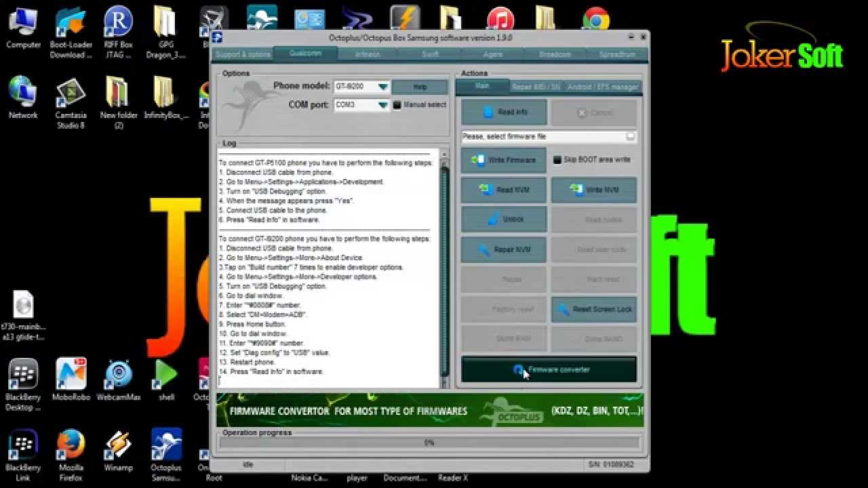The image size is (868, 488).
Task: Switch to the Broadcom tab
Action: 555,54
